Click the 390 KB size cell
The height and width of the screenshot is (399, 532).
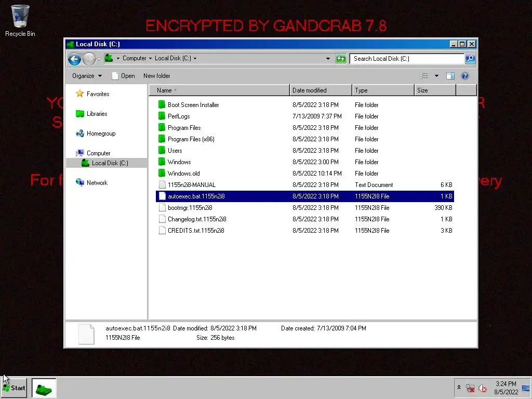click(x=443, y=208)
